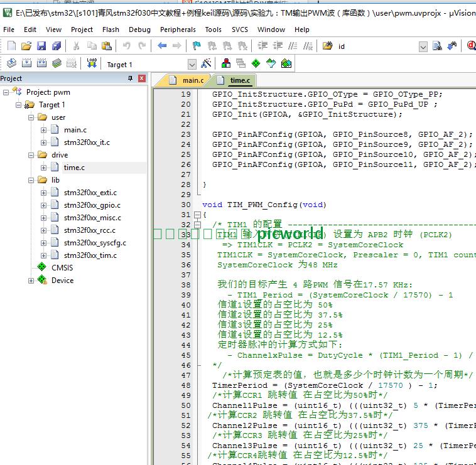
Task: Click the Open file folder icon
Action: (26, 46)
